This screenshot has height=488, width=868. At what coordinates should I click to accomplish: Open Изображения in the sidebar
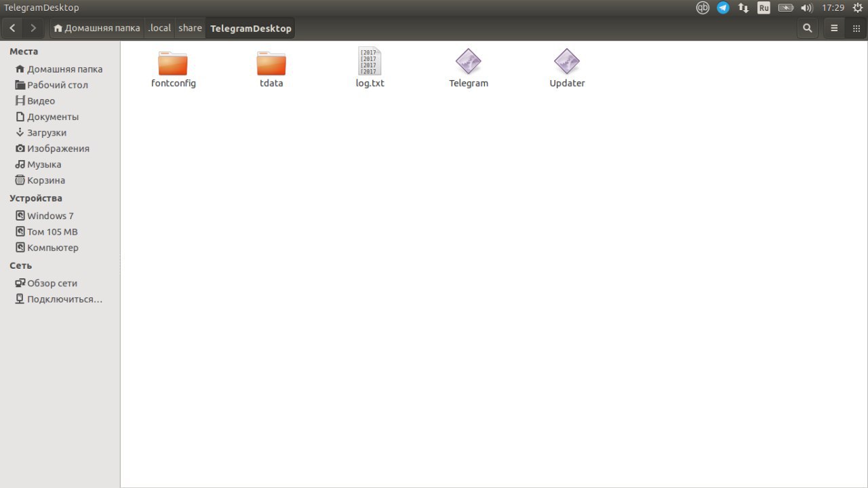click(60, 149)
